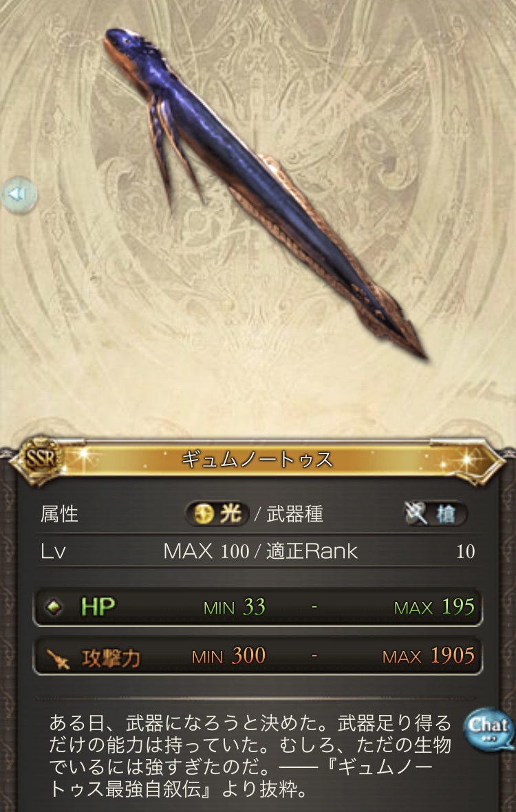Click the 適正Rank label
The width and height of the screenshot is (516, 812).
pos(312,551)
